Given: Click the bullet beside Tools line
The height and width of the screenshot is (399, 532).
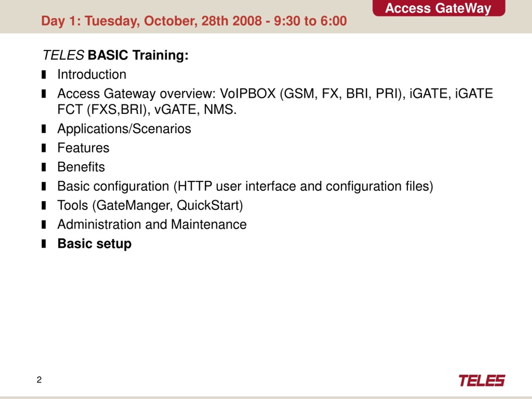Looking at the screenshot, I should pyautogui.click(x=43, y=205).
